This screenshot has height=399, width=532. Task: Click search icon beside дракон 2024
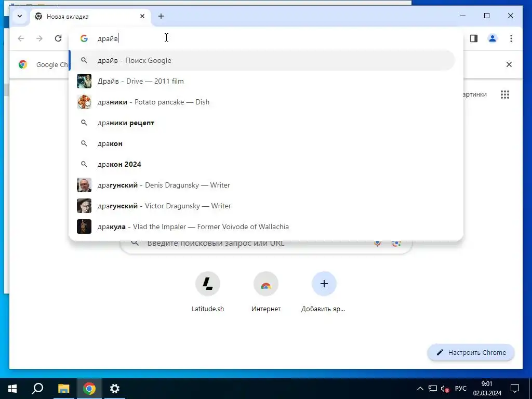click(84, 164)
